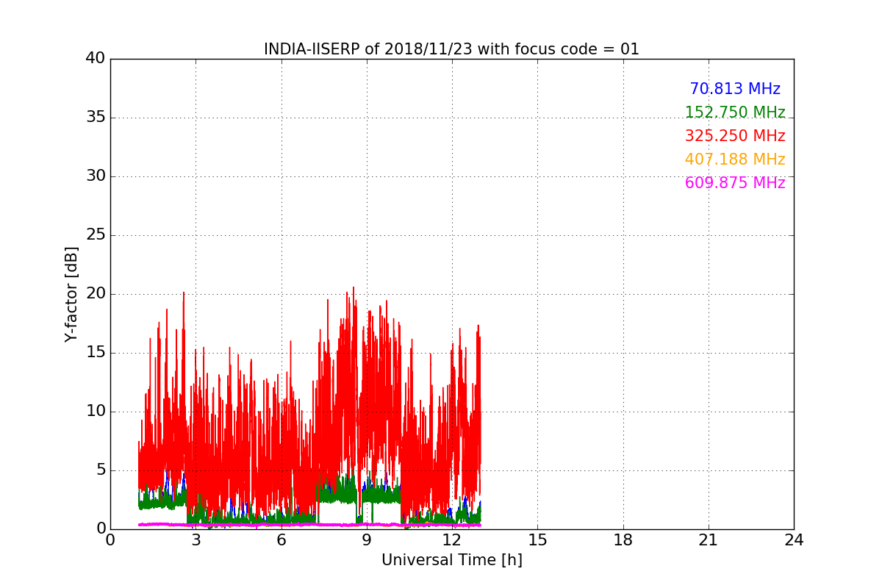
Task: Click the Universal Time [h] axis label
Action: pyautogui.click(x=451, y=560)
